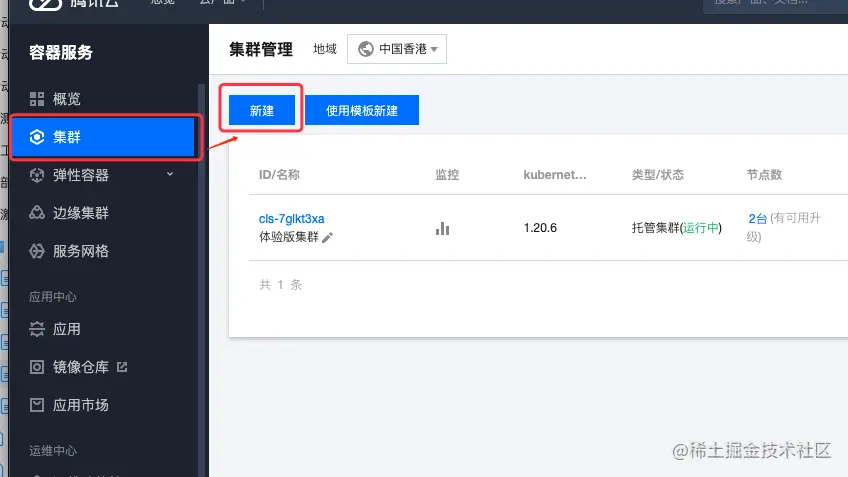The image size is (848, 477).
Task: Click the monitoring bar chart icon
Action: (x=442, y=228)
